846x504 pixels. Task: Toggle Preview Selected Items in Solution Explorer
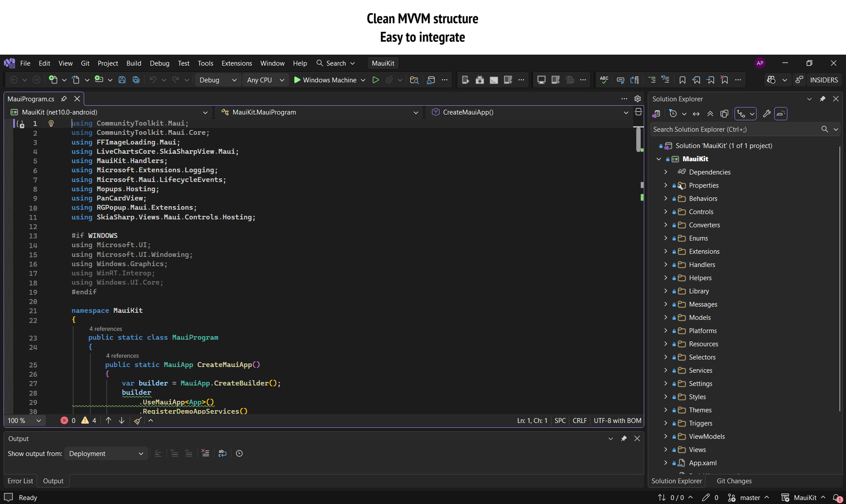724,114
